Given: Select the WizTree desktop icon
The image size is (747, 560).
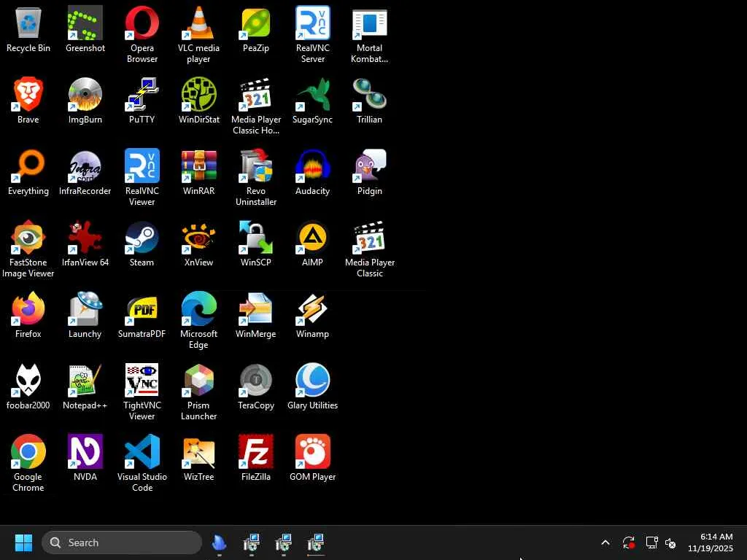Looking at the screenshot, I should tap(198, 451).
